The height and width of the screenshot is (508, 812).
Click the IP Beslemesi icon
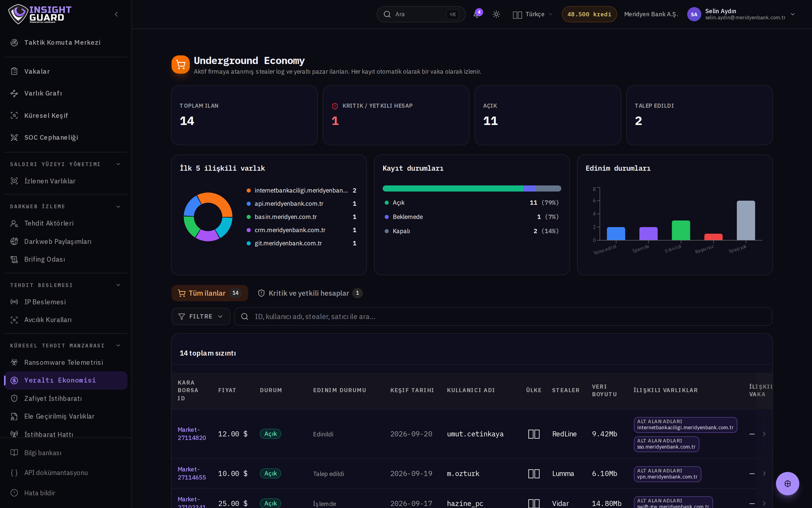tap(14, 302)
